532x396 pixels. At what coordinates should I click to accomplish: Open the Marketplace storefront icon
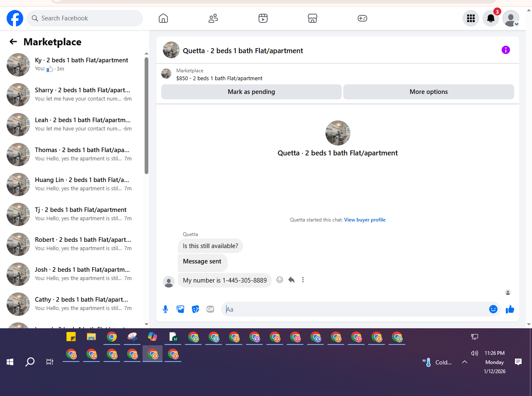point(313,18)
